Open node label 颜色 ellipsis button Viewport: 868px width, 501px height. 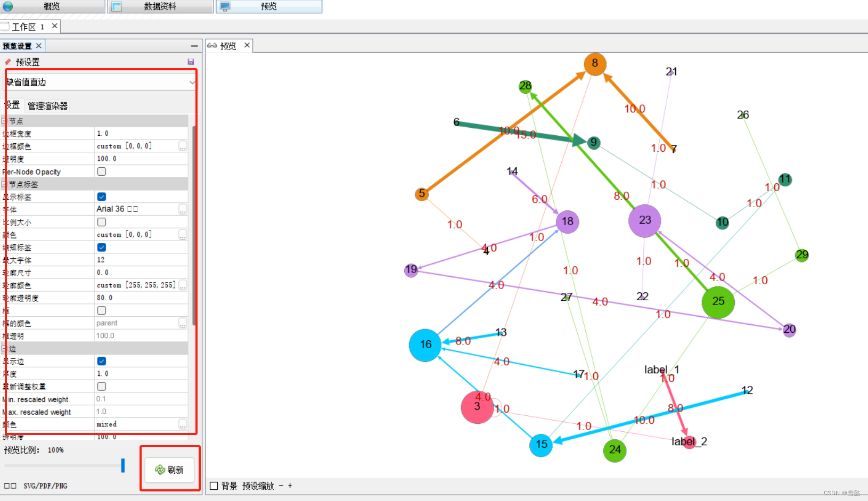(x=183, y=234)
